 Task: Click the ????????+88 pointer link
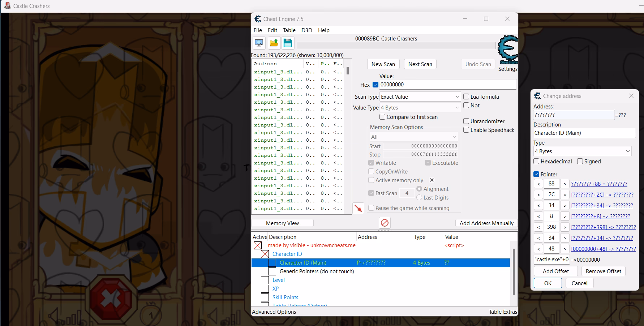(x=599, y=184)
